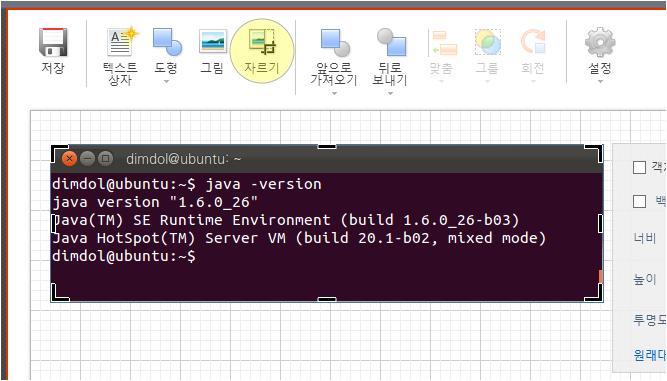
Task: Click the minimize button in terminal image
Action: pos(87,159)
